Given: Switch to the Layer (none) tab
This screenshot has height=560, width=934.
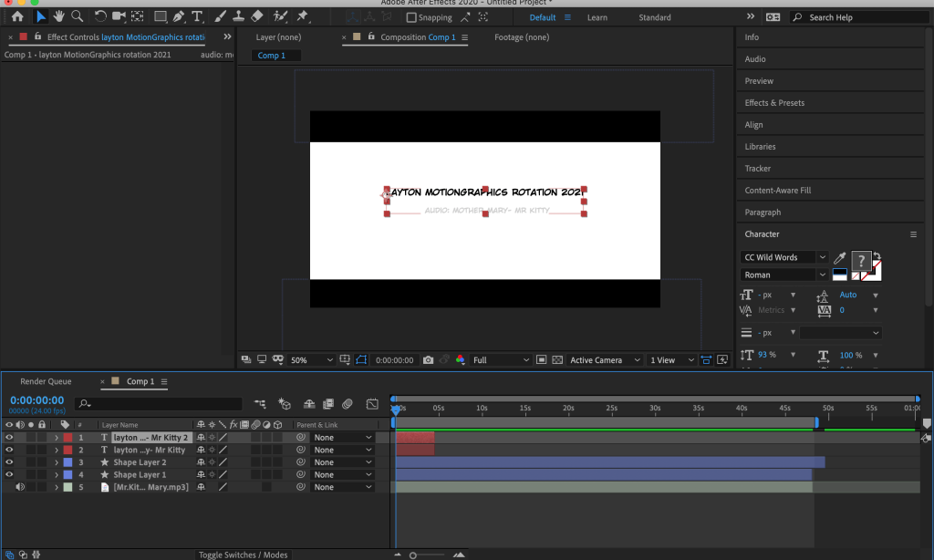Looking at the screenshot, I should click(x=278, y=36).
